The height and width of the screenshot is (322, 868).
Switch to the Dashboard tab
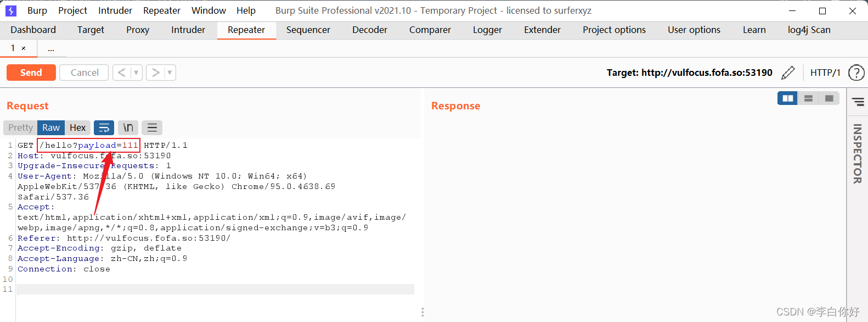point(33,30)
